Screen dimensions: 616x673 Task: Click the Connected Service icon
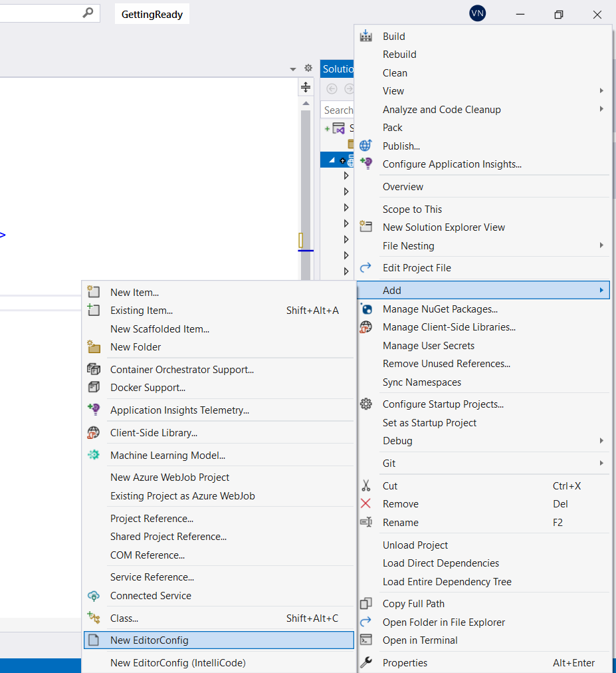[94, 595]
